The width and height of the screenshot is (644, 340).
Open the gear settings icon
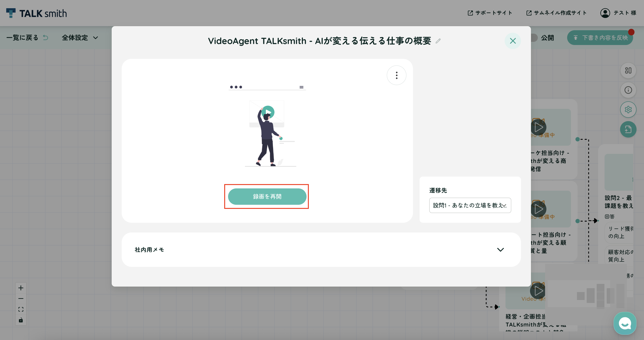628,109
